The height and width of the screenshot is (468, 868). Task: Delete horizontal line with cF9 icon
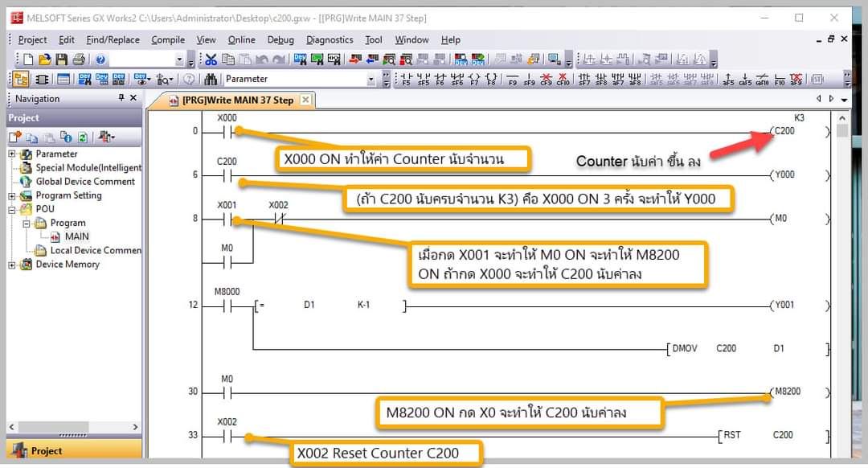pyautogui.click(x=546, y=79)
